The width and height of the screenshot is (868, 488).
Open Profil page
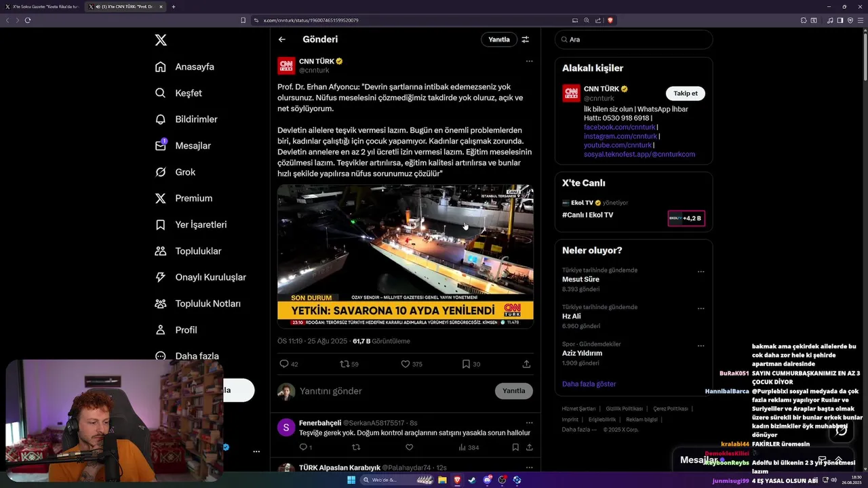point(176,330)
